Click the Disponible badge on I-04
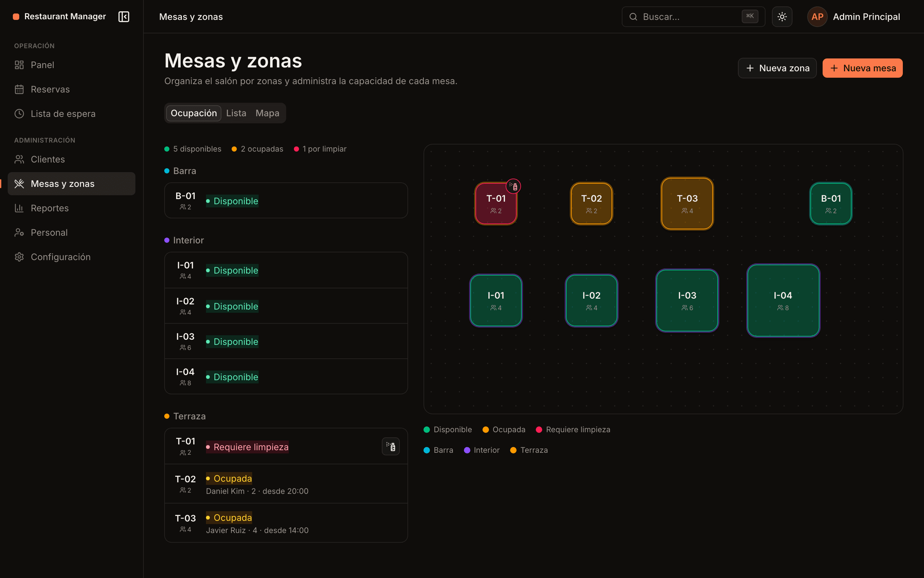The height and width of the screenshot is (578, 924). click(232, 377)
